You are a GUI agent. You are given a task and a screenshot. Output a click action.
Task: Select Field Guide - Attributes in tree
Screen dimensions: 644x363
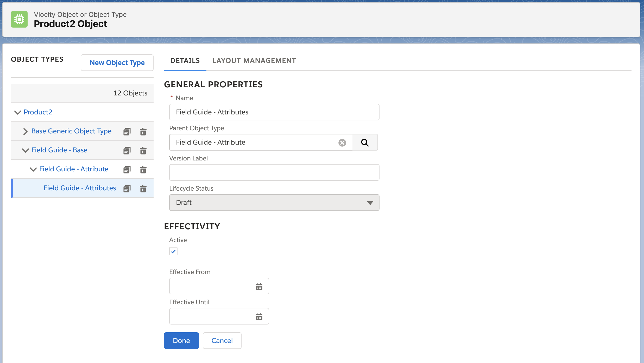(x=80, y=188)
